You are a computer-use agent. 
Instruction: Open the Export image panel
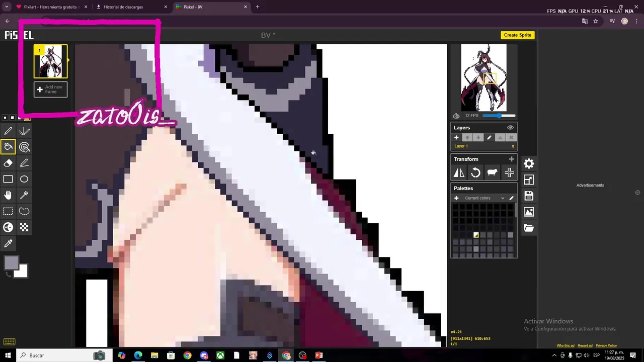[529, 212]
